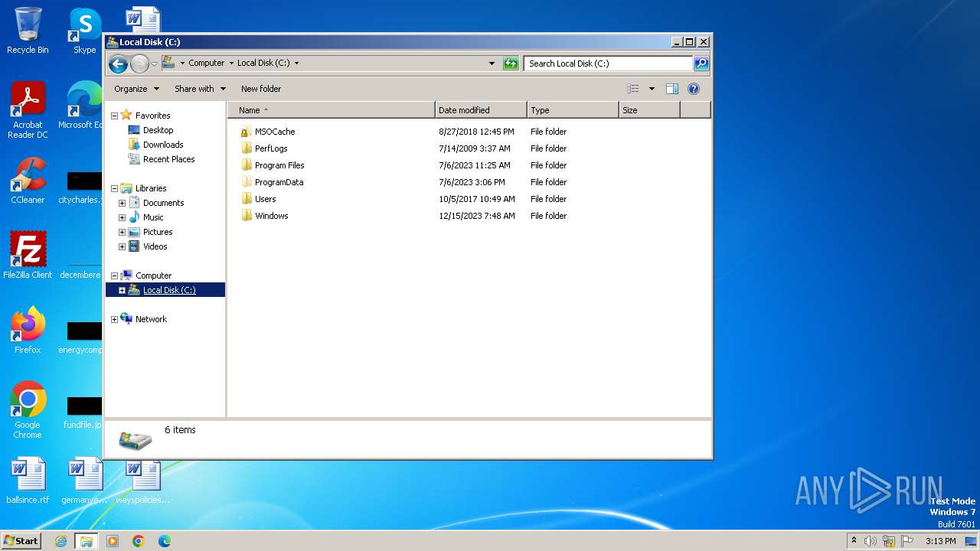Open Acrobat Reader DC desktop shortcut
This screenshot has width=980, height=551.
28,111
